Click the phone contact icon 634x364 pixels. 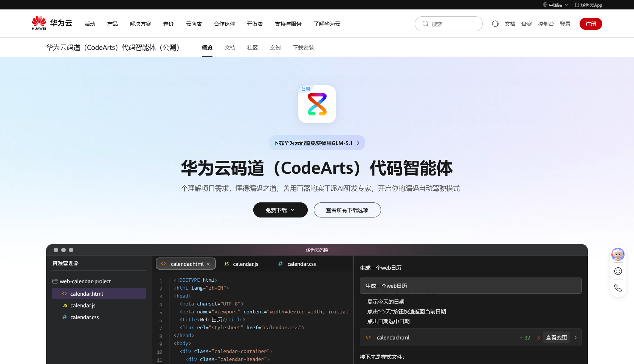(618, 288)
